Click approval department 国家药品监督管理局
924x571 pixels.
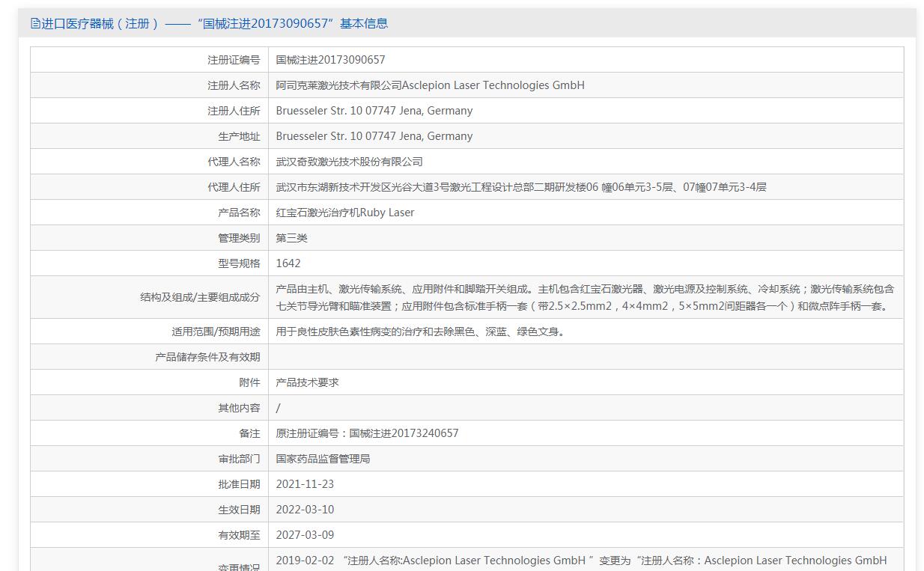(323, 459)
